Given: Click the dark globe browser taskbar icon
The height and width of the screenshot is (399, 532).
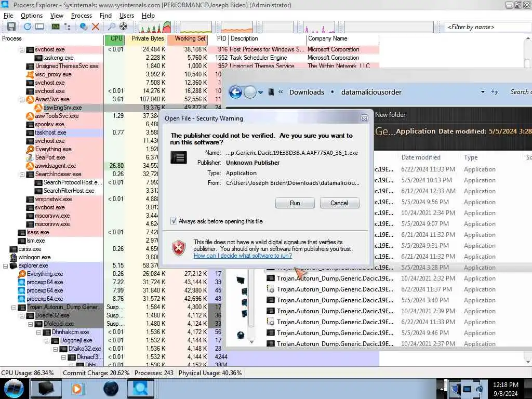Looking at the screenshot, I should tap(111, 389).
